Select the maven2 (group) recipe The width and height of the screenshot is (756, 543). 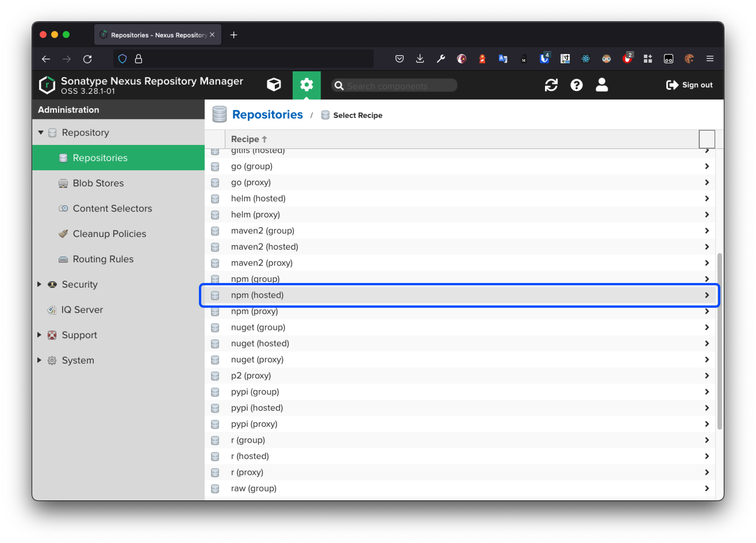pos(460,231)
